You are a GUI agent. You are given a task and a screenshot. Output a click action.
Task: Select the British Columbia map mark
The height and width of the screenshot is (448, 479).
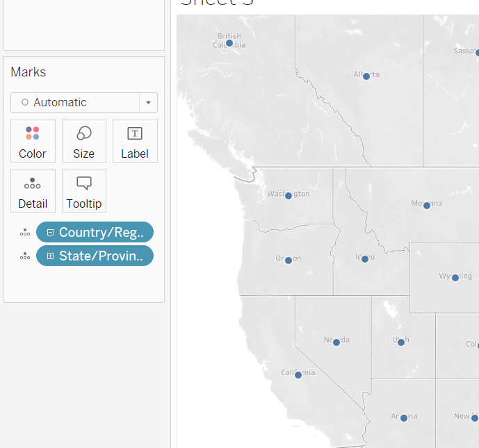pos(229,43)
